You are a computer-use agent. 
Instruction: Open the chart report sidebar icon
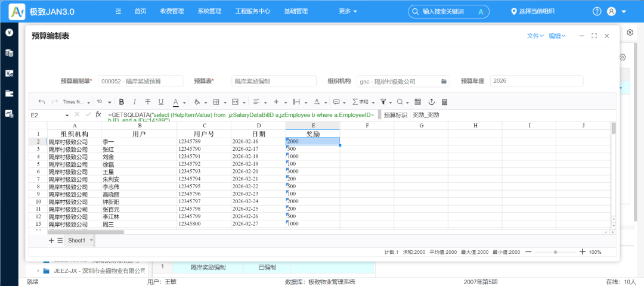9,114
